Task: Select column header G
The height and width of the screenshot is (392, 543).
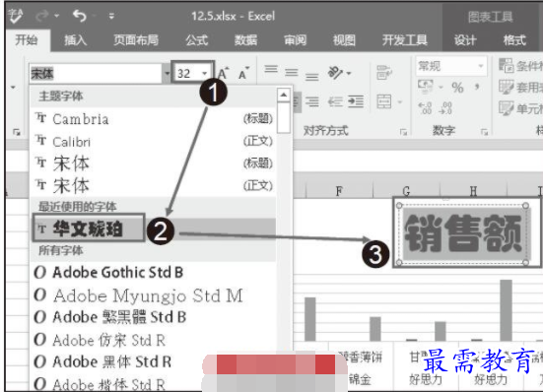Action: coord(406,190)
